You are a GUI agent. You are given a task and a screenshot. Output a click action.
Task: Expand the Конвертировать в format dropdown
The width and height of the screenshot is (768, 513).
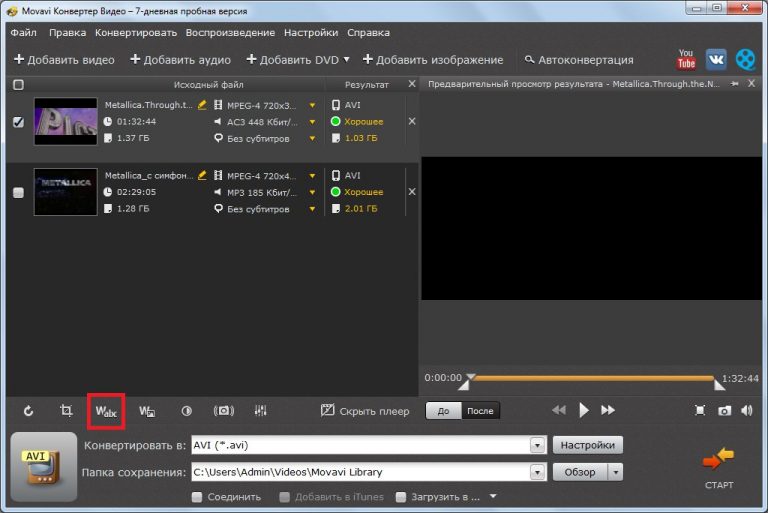click(537, 445)
